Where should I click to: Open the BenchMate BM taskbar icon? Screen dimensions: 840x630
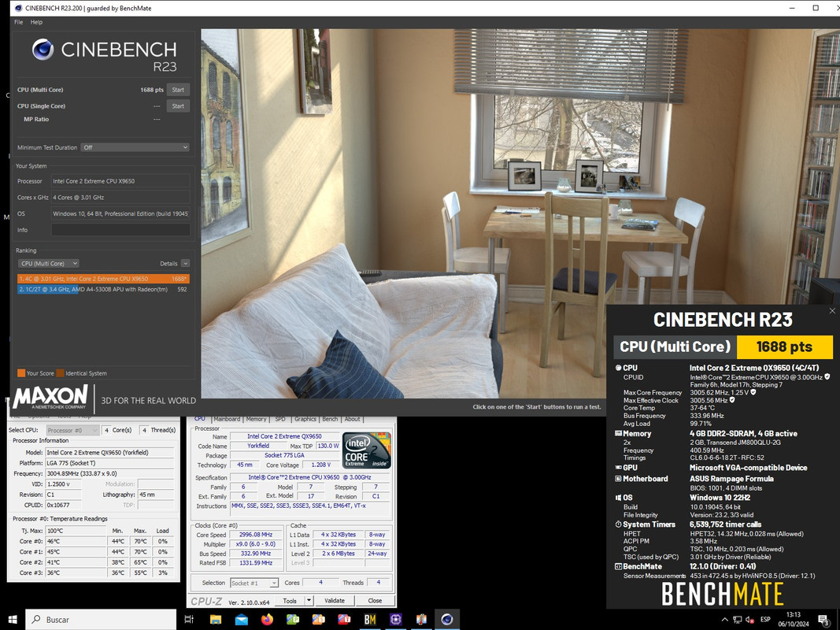coord(370,619)
